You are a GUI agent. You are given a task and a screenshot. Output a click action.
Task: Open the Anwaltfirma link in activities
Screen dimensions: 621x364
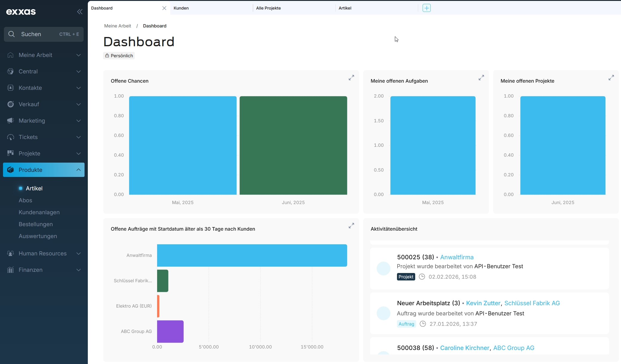(x=457, y=257)
